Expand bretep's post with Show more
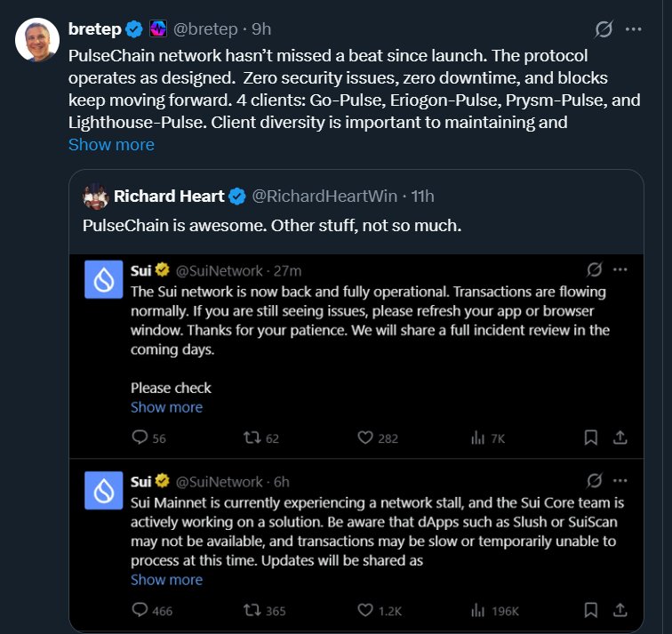Image resolution: width=672 pixels, height=634 pixels. tap(111, 144)
